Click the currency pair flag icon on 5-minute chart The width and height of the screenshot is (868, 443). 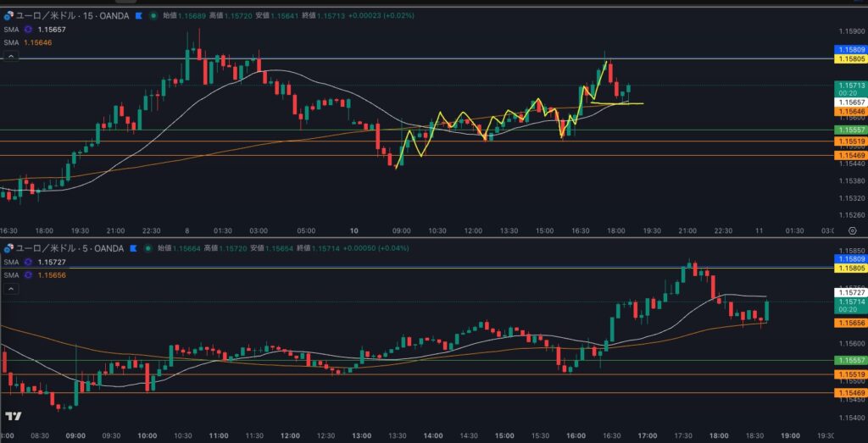[8, 248]
